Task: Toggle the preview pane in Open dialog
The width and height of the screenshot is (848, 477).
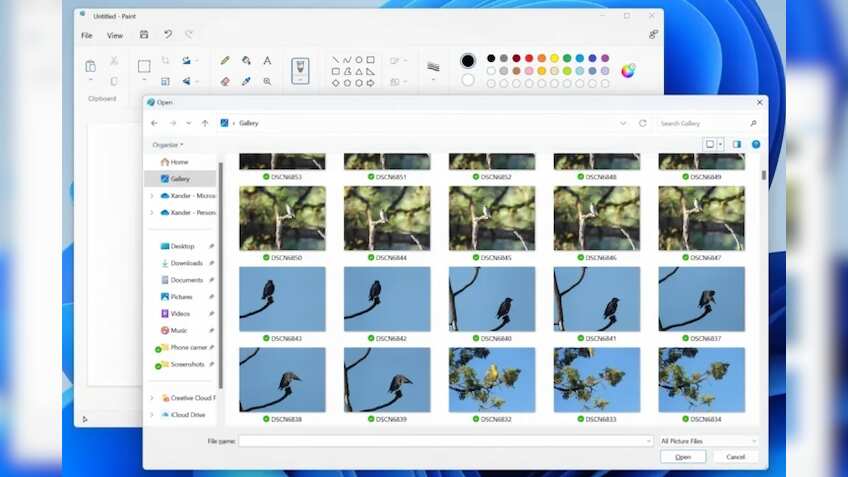Action: (737, 144)
